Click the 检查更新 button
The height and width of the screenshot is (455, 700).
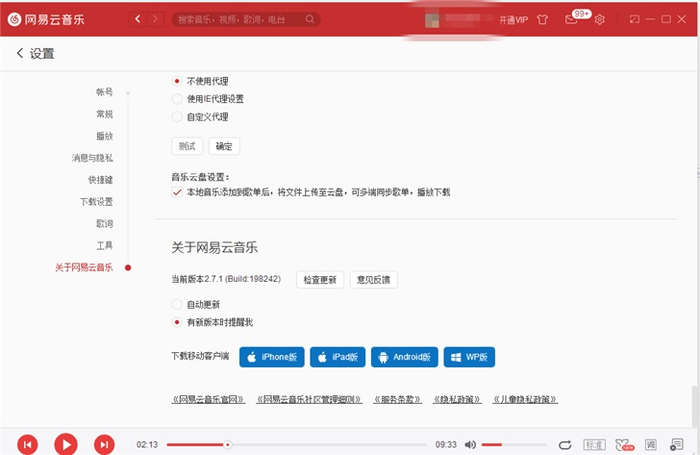[x=320, y=280]
